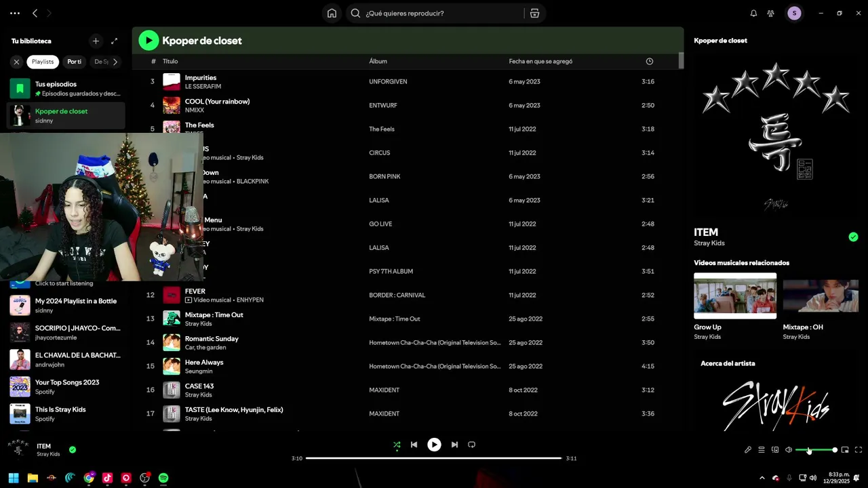The image size is (868, 488).
Task: Open the LE SSERAFIM artist link
Action: [x=203, y=86]
